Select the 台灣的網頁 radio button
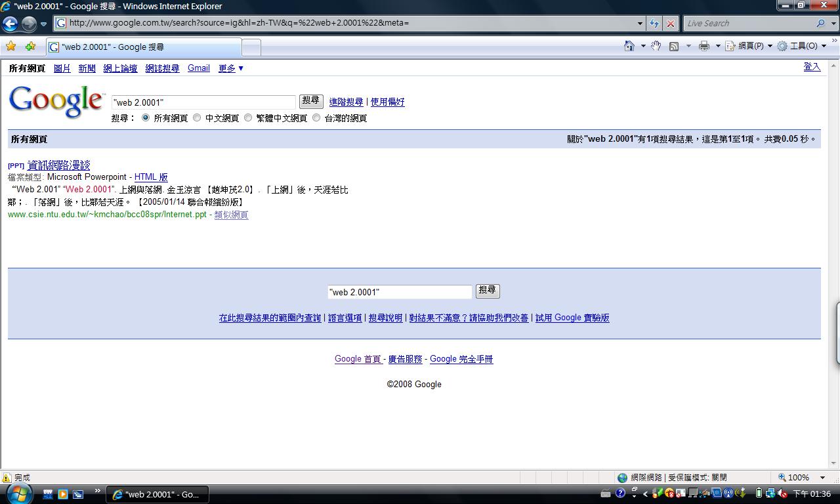Viewport: 840px width, 504px height. pyautogui.click(x=316, y=118)
